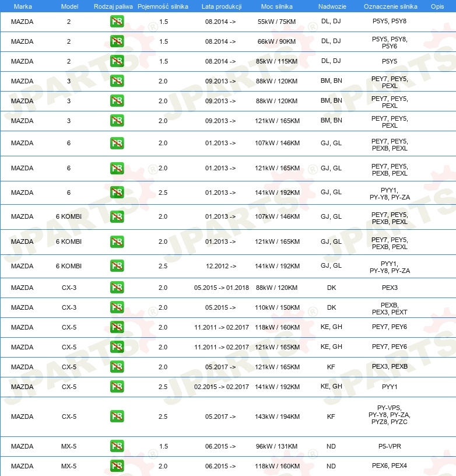The width and height of the screenshot is (456, 476).
Task: Click 'PYY1' engine cell in CX-5 141kW row
Action: (x=390, y=387)
